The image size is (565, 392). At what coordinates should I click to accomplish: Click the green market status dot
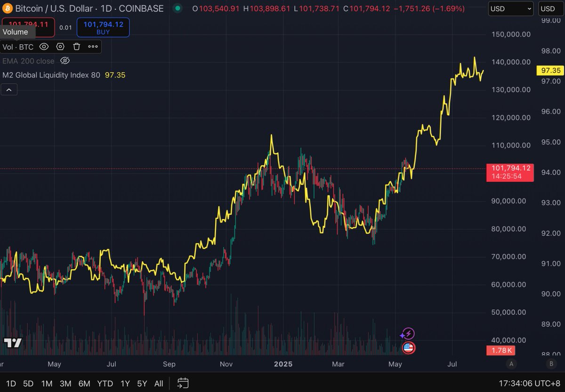(x=177, y=8)
